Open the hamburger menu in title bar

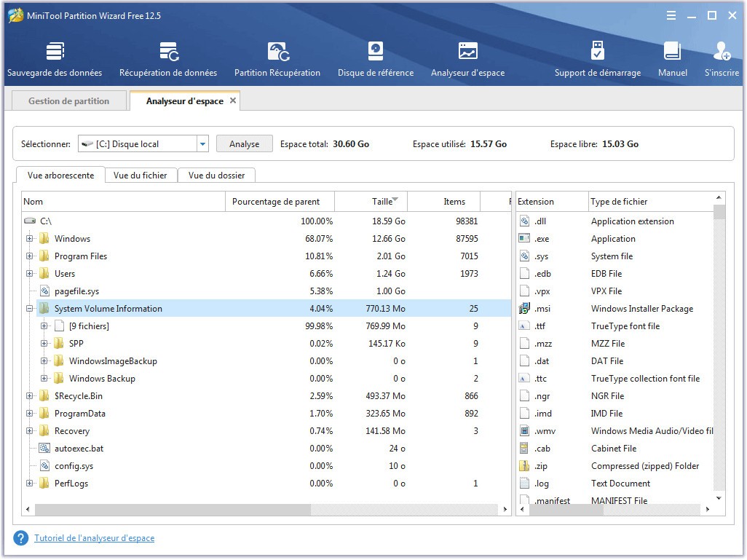point(671,16)
